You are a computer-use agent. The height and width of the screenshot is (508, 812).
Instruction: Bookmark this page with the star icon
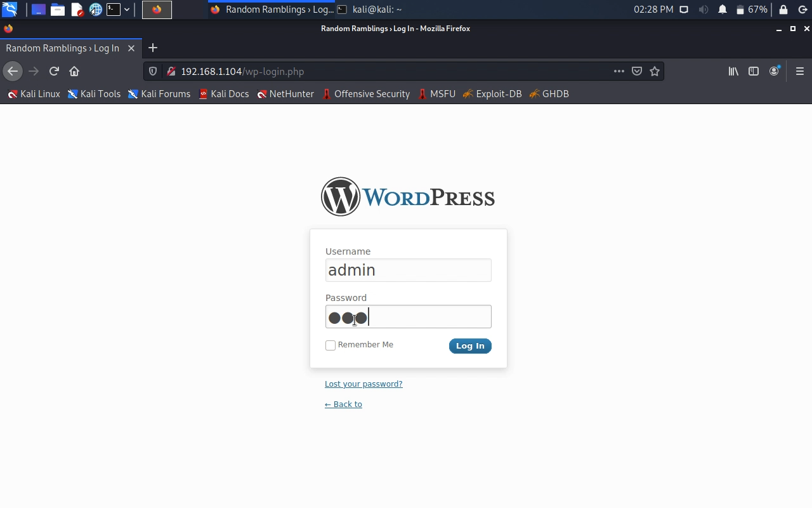[x=655, y=71]
